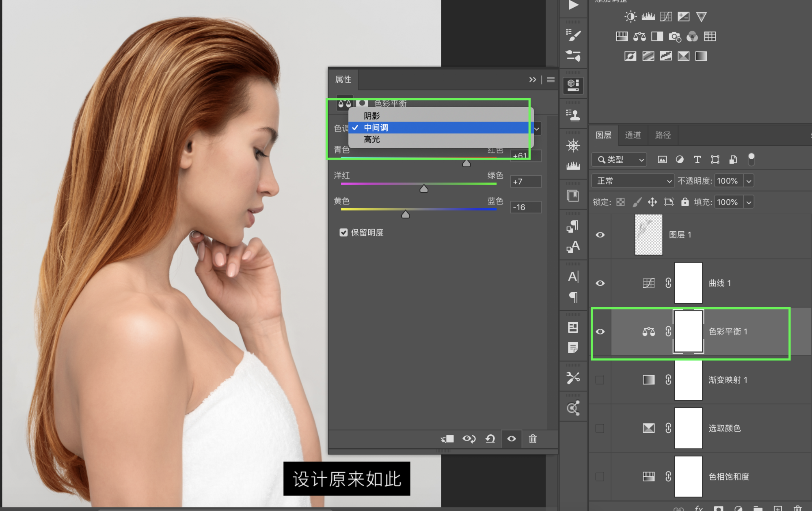Viewport: 812px width, 511px height.
Task: Select the 图层 1 thumbnail
Action: click(x=648, y=235)
